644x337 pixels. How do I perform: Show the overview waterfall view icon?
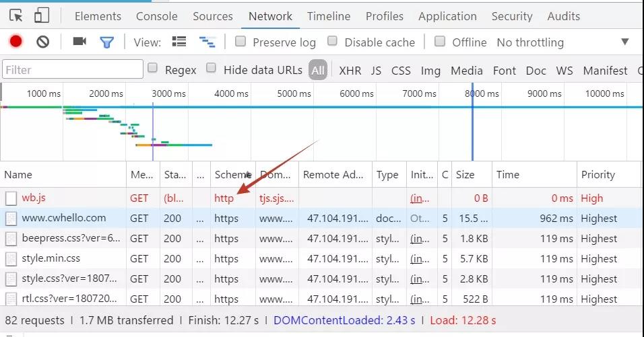tap(207, 42)
